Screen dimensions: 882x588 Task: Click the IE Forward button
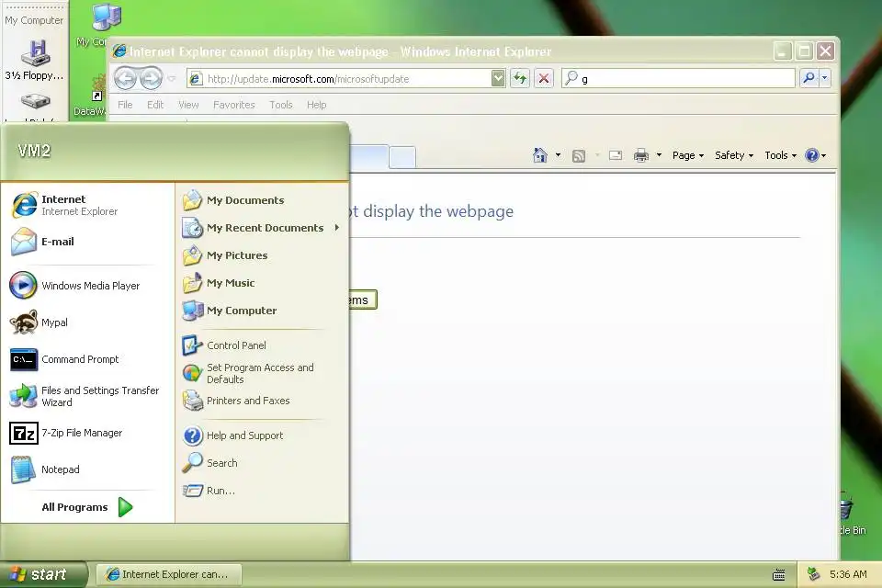[x=151, y=78]
